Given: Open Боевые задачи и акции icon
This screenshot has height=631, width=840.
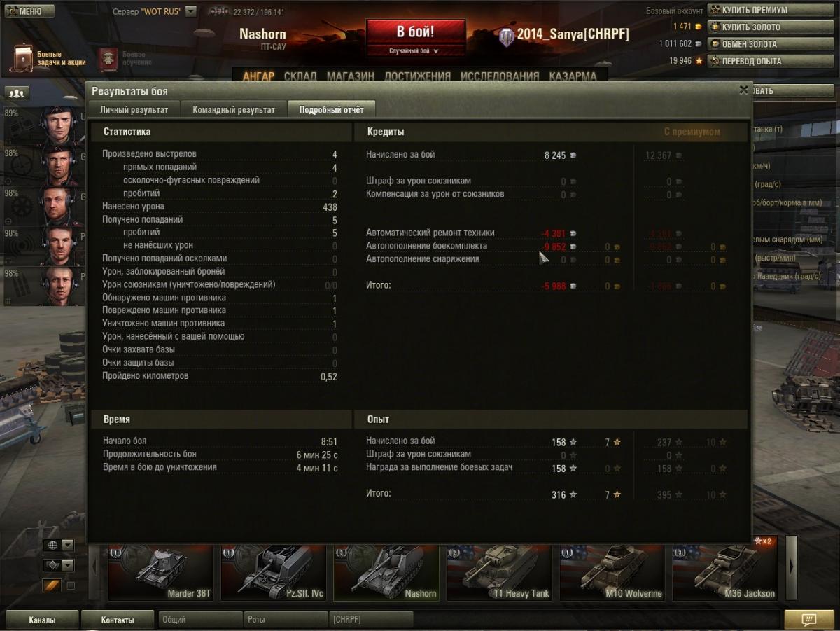Looking at the screenshot, I should (x=24, y=59).
